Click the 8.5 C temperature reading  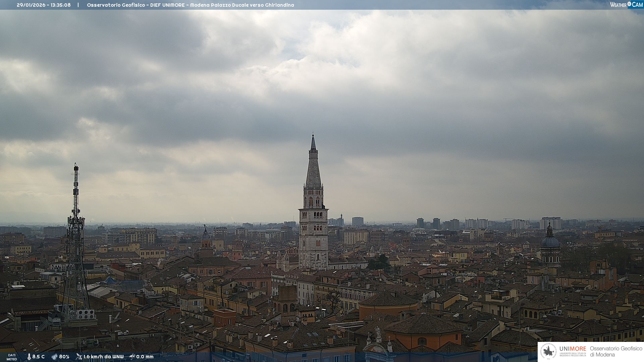(x=39, y=357)
